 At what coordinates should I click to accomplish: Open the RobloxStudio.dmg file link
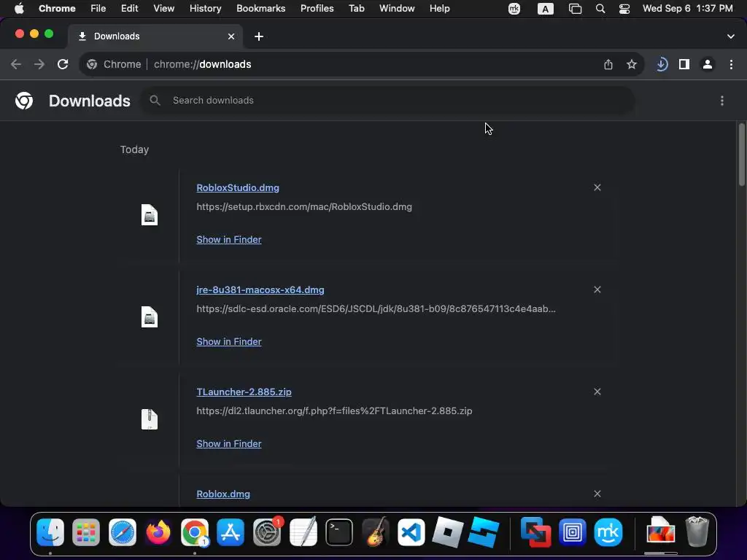pos(238,187)
